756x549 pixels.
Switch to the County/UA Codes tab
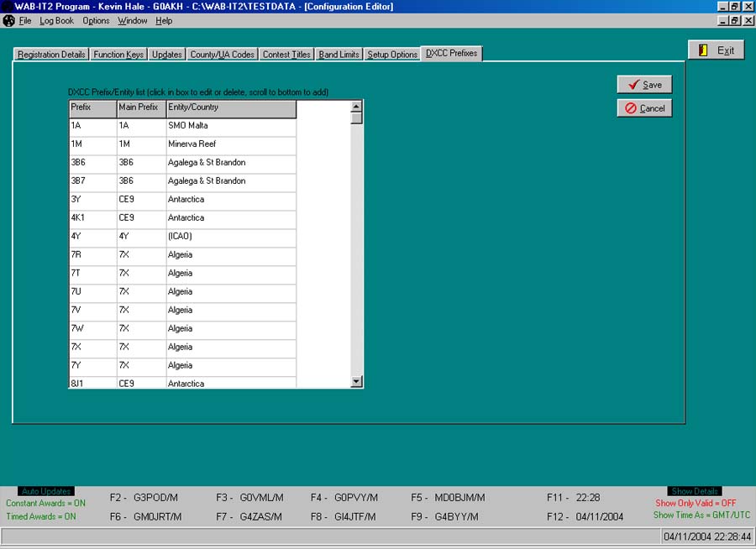tap(222, 53)
